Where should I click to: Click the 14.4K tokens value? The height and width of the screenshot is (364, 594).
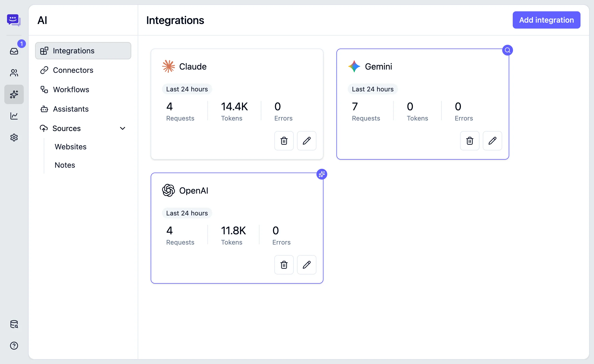(234, 107)
